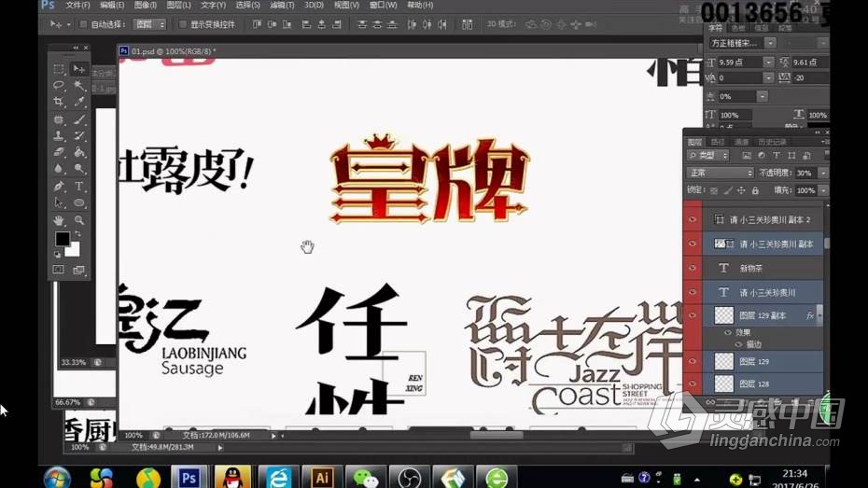Select the Paint Bucket tool
The image size is (868, 488).
[x=79, y=152]
